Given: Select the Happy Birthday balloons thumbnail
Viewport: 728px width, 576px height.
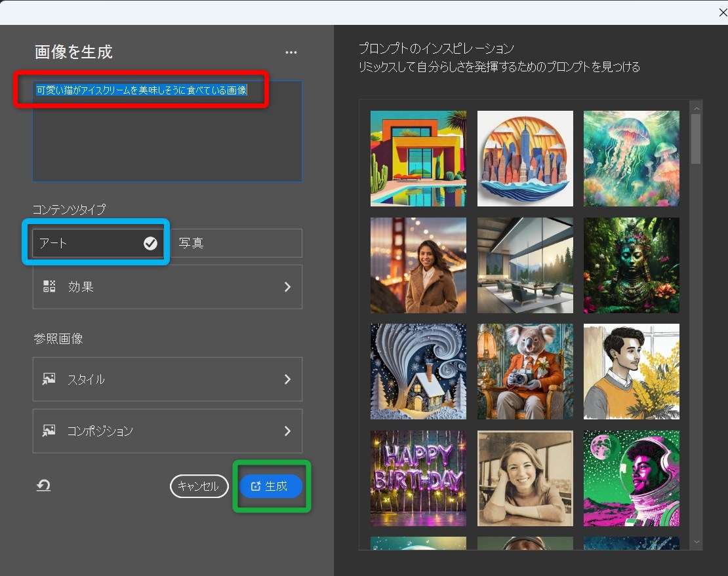Looking at the screenshot, I should coord(418,478).
